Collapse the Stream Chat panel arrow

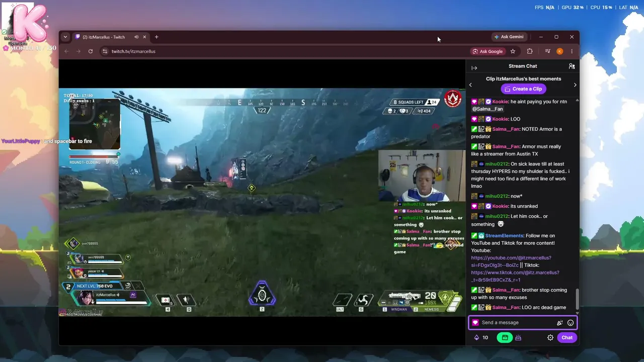click(x=474, y=67)
